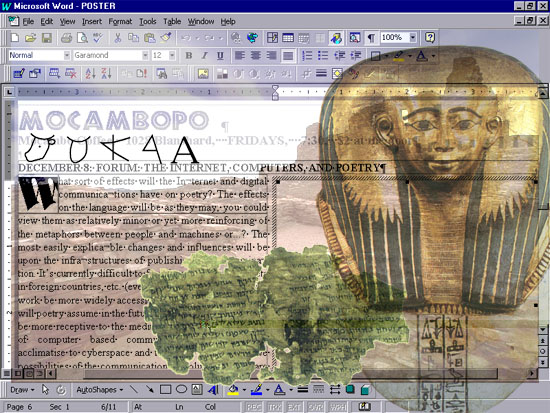This screenshot has height=413, width=550.
Task: Open the Document Map
Action: tap(355, 38)
